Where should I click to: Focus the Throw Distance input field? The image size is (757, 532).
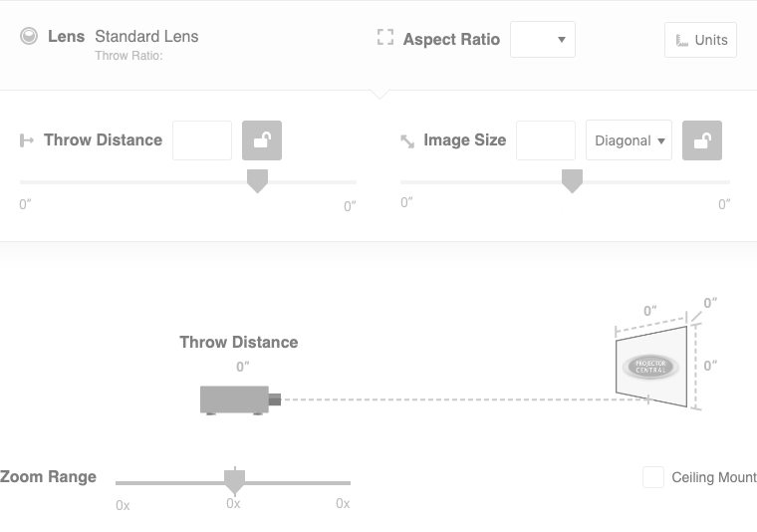tap(202, 140)
